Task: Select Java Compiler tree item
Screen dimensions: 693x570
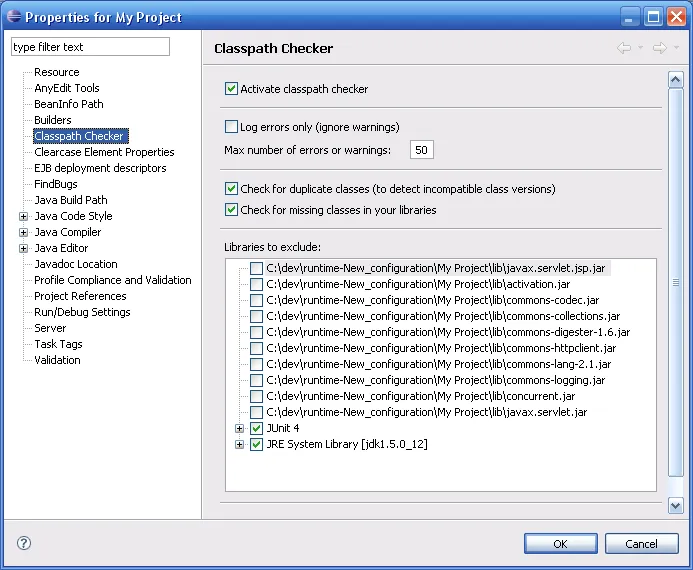Action: 68,232
